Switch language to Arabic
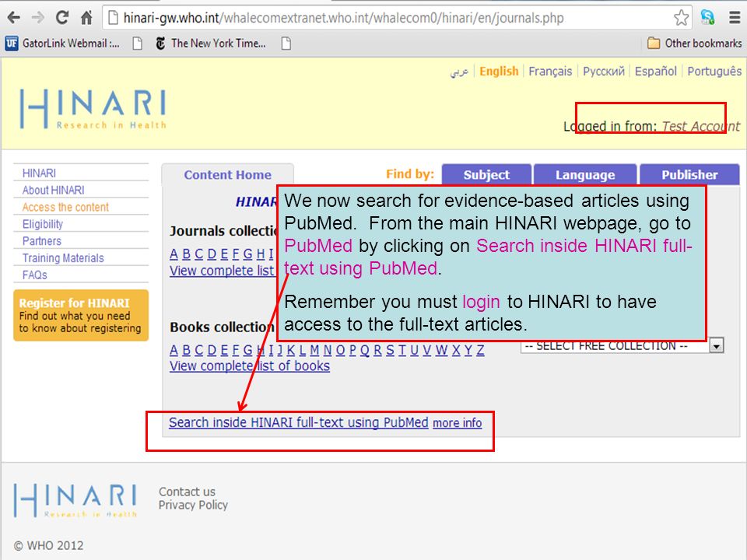This screenshot has height=560, width=747. click(x=459, y=72)
